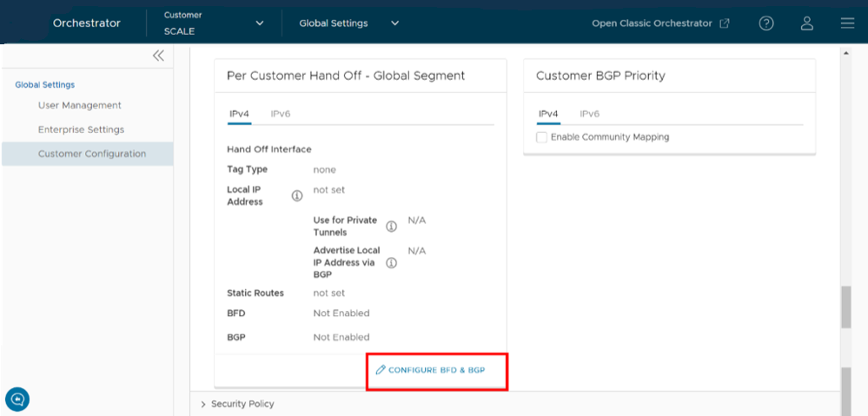868x416 pixels.
Task: Open Classic Orchestrator link
Action: (660, 23)
